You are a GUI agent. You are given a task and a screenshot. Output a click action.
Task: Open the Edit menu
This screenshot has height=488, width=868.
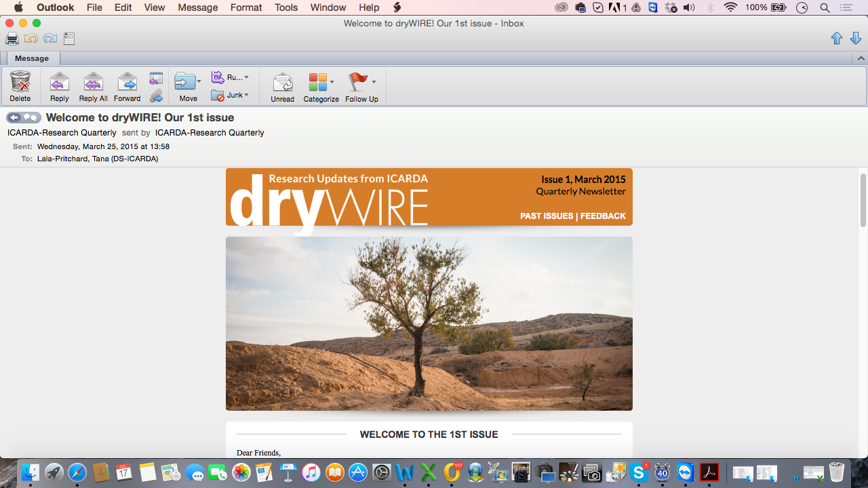pyautogui.click(x=123, y=7)
